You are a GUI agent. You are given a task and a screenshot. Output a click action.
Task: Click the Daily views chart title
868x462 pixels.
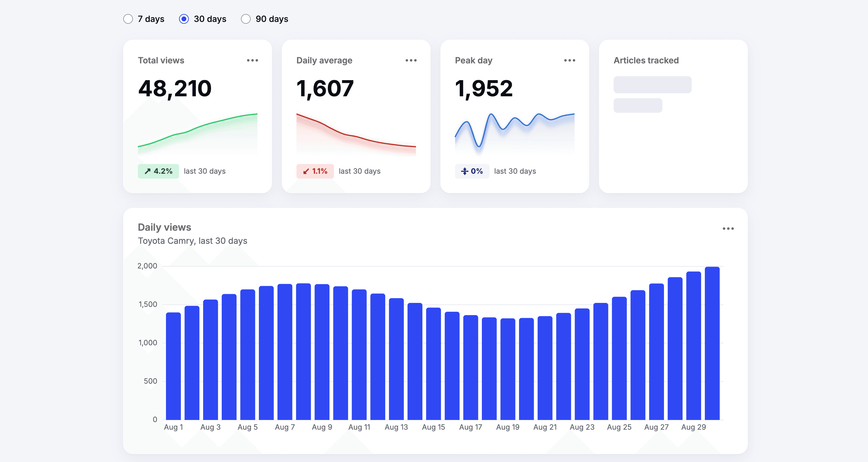point(164,227)
